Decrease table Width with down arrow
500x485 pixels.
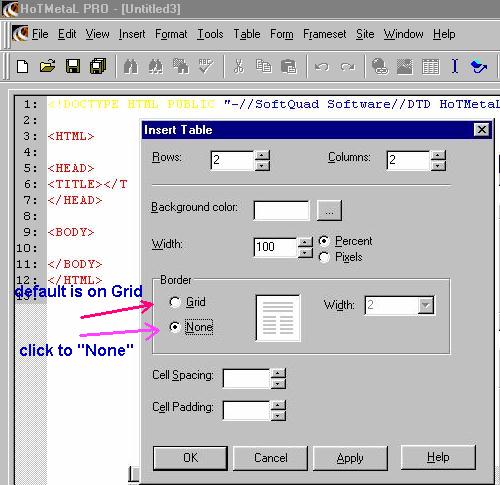305,252
